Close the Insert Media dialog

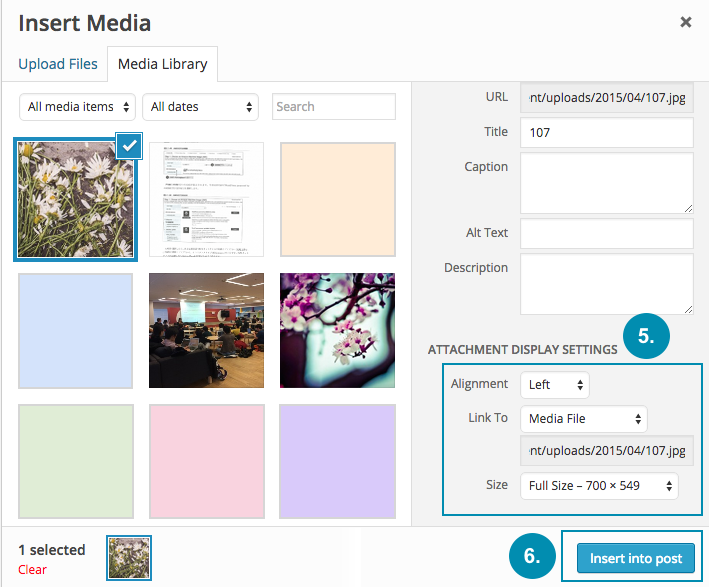[685, 21]
